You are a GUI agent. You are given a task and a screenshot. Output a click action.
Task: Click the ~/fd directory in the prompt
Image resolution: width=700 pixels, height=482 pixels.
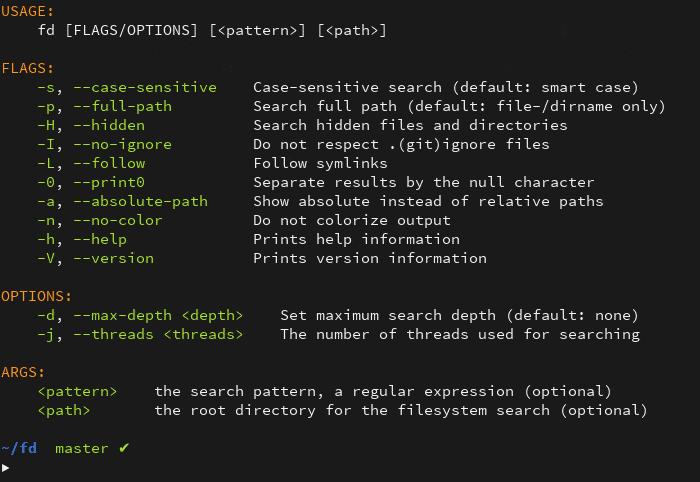19,448
